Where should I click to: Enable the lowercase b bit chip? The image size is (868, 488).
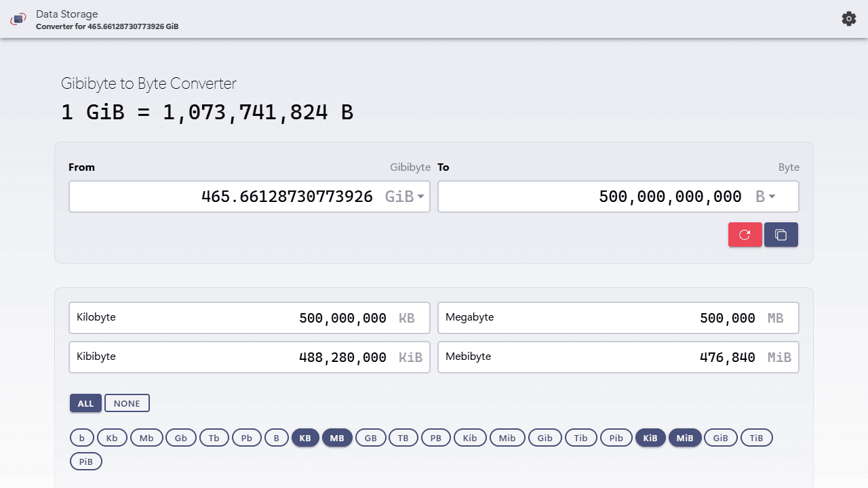pyautogui.click(x=82, y=438)
